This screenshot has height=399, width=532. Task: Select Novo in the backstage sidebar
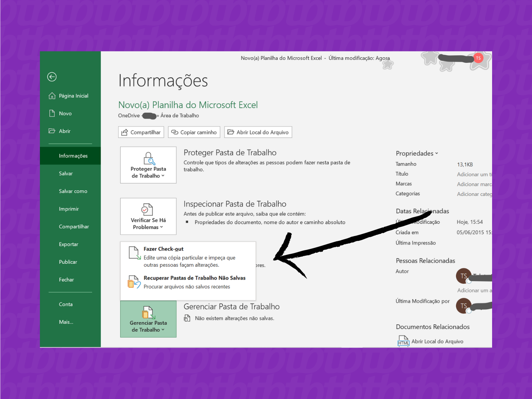point(70,113)
